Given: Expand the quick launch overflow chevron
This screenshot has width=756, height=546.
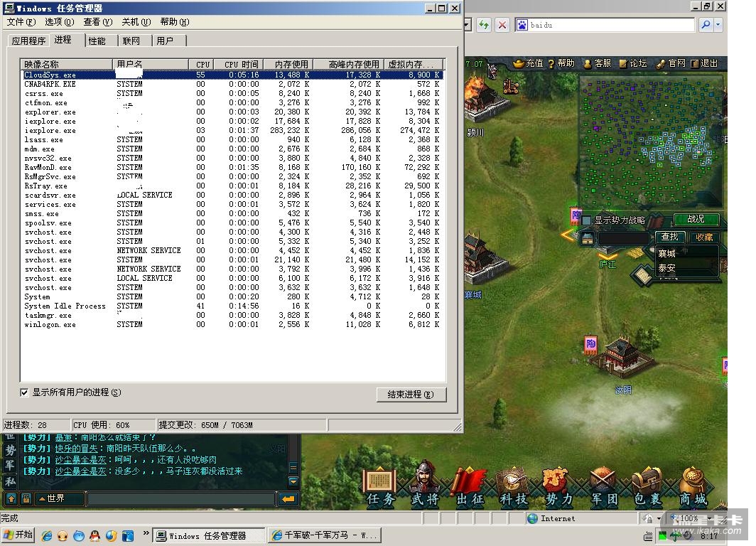Looking at the screenshot, I should (x=146, y=533).
